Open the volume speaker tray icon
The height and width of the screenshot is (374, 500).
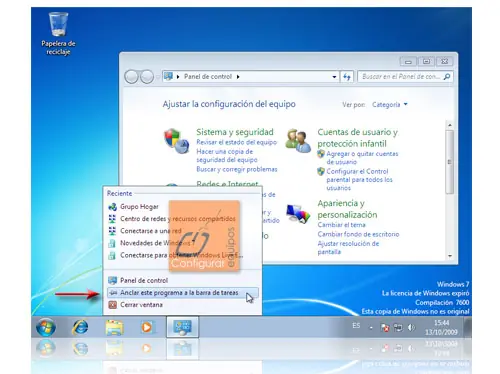coord(411,328)
